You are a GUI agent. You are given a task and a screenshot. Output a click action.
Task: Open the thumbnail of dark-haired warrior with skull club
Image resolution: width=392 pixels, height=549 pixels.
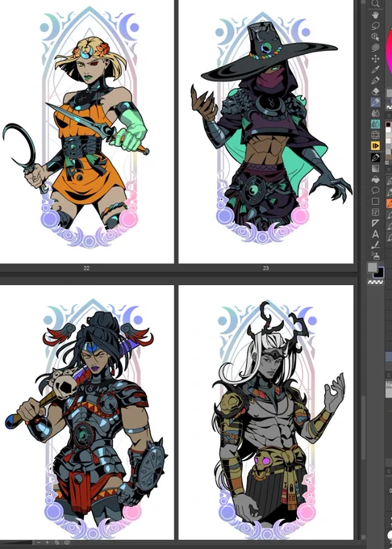coord(87,413)
